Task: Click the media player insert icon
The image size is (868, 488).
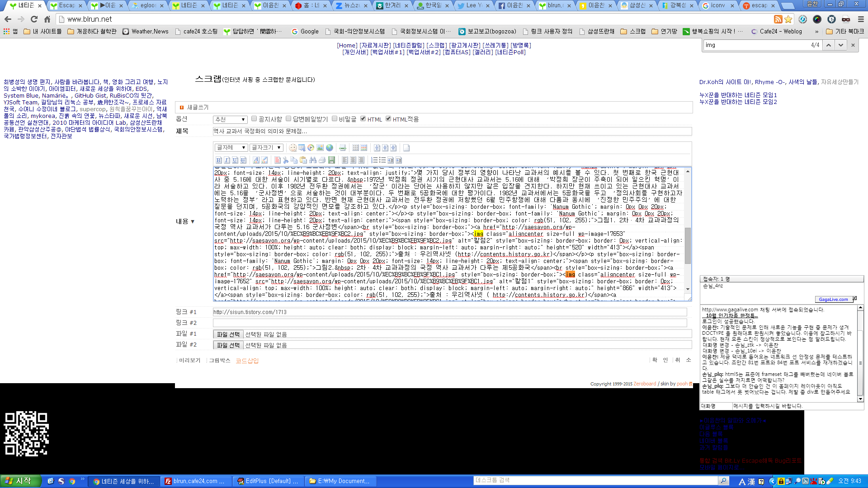Action: pyautogui.click(x=311, y=148)
